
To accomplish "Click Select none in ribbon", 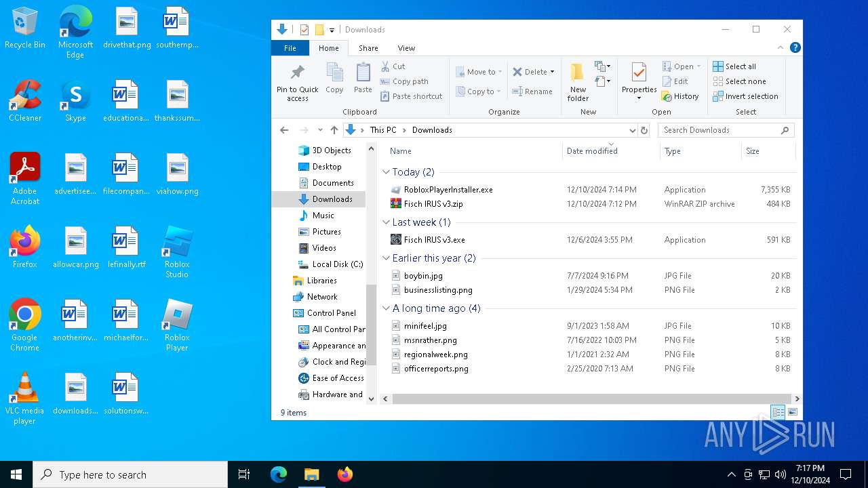I will click(739, 81).
